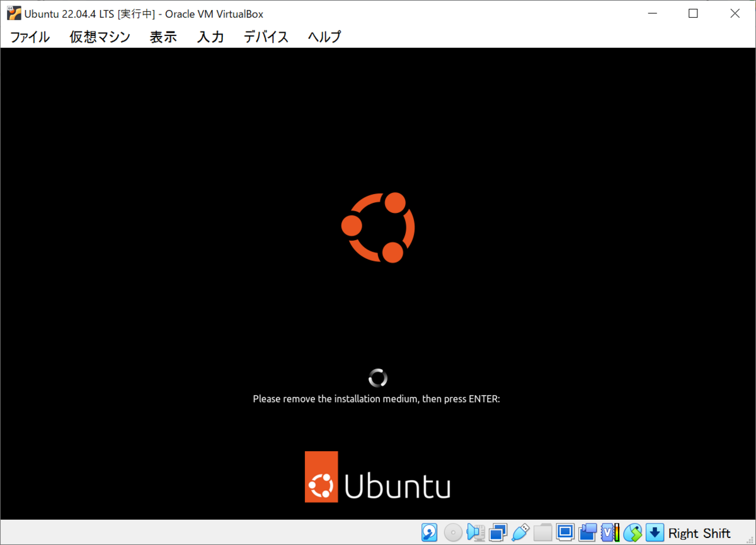Maximize the VirtualBox window
The image size is (756, 545).
(693, 13)
